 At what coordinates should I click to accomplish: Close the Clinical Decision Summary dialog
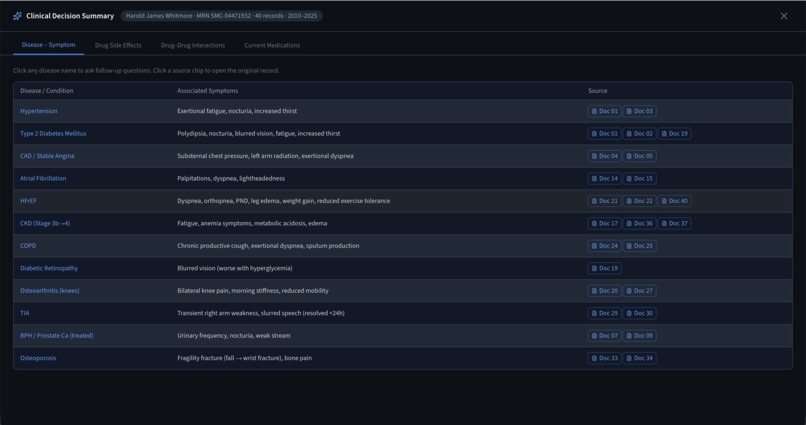[x=784, y=16]
